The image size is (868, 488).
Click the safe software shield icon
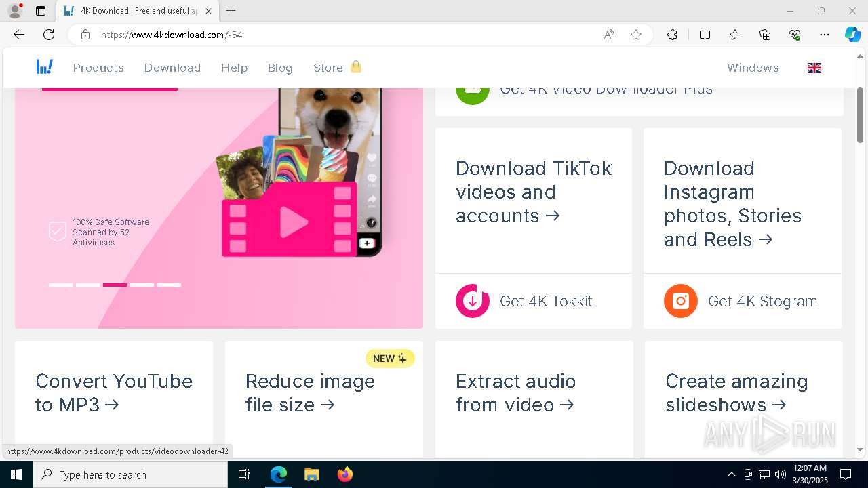tap(57, 231)
